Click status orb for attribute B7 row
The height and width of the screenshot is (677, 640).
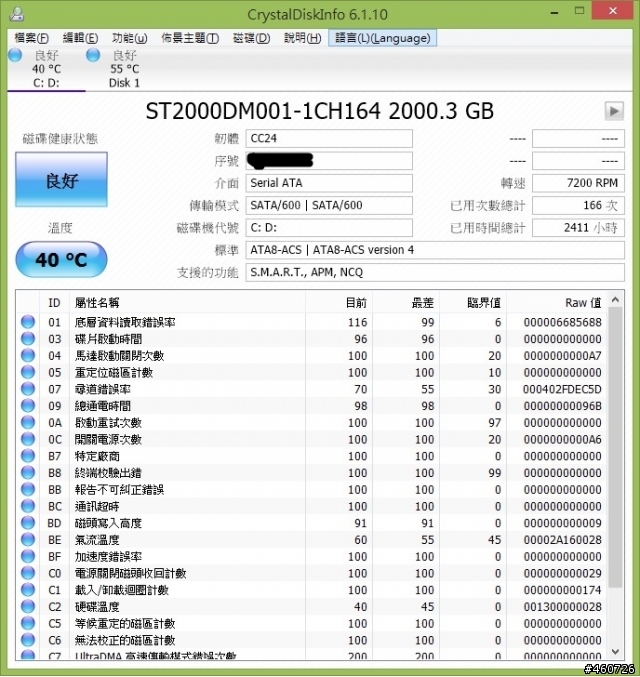(x=28, y=456)
